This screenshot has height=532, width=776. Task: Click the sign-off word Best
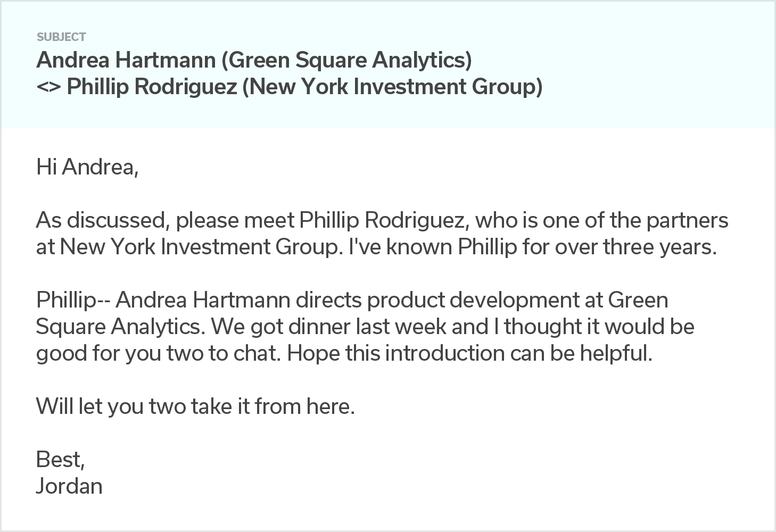coord(61,460)
